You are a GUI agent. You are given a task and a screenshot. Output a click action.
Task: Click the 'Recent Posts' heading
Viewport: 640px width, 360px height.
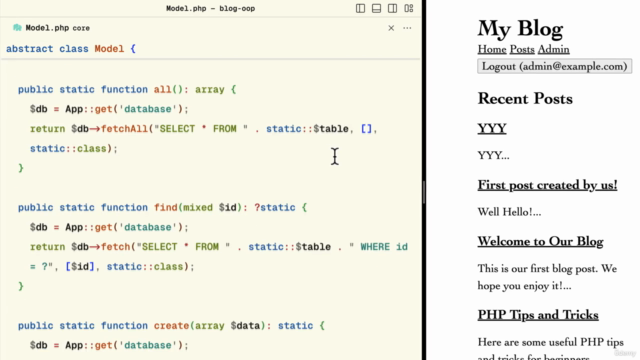click(x=525, y=98)
